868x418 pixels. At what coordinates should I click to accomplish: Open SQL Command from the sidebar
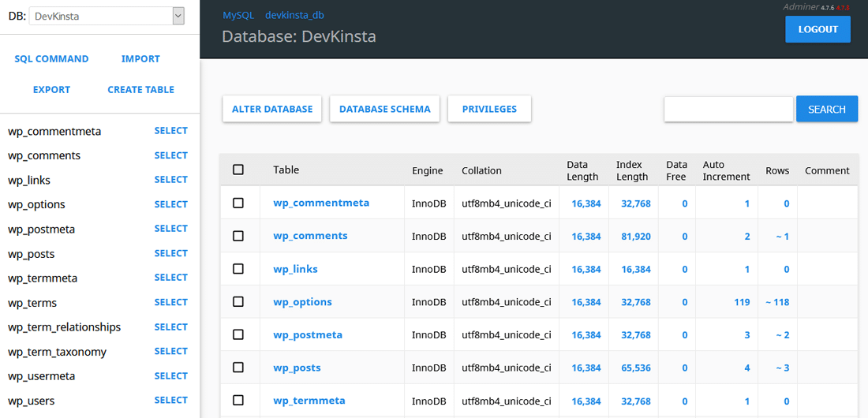[51, 59]
